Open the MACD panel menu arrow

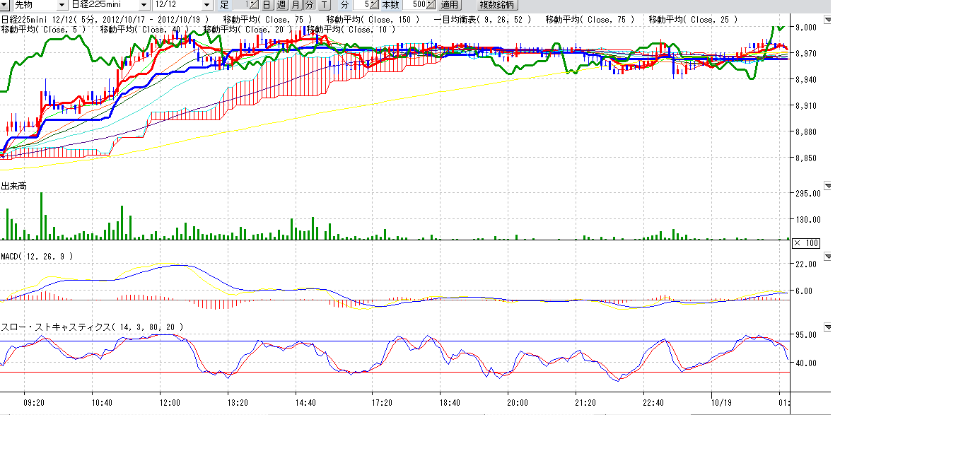pyautogui.click(x=827, y=257)
